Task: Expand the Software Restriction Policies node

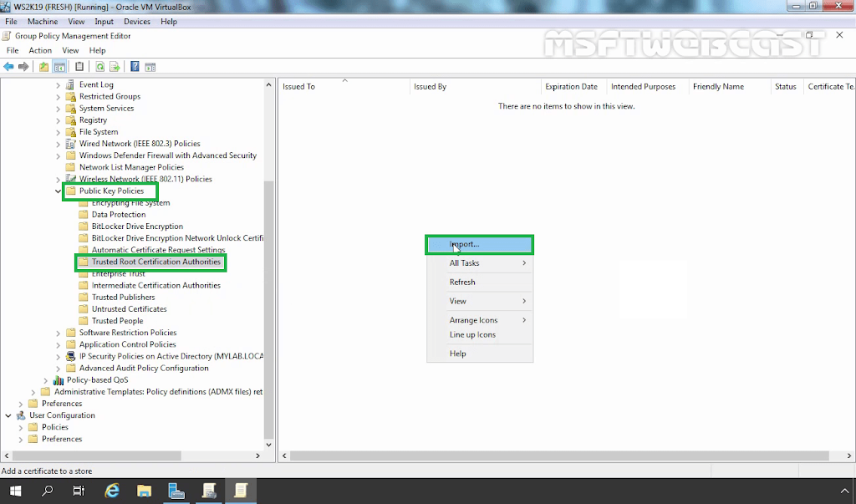Action: (x=58, y=333)
